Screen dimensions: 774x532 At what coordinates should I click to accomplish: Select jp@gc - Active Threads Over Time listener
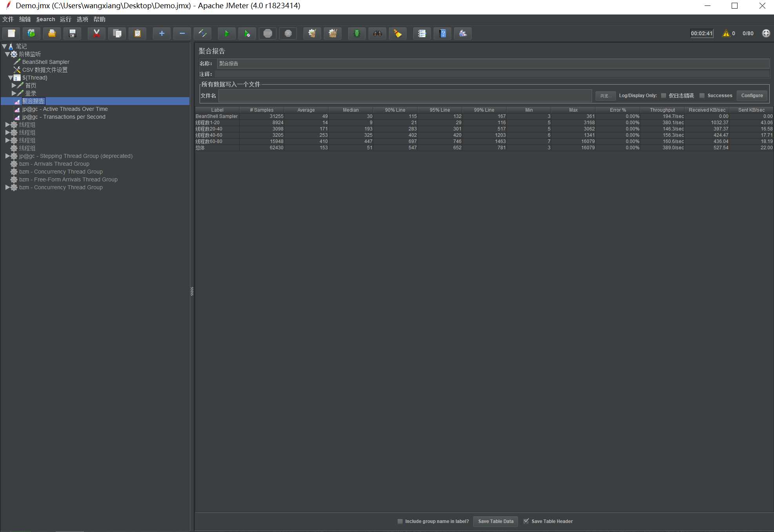65,109
